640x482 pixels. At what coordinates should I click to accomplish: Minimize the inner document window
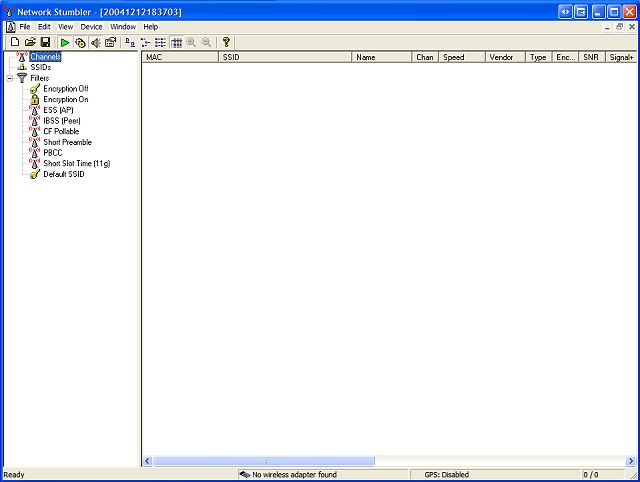tap(607, 27)
